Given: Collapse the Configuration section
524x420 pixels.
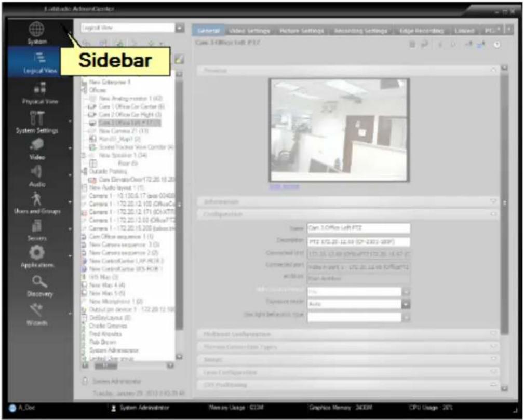Looking at the screenshot, I should point(493,214).
